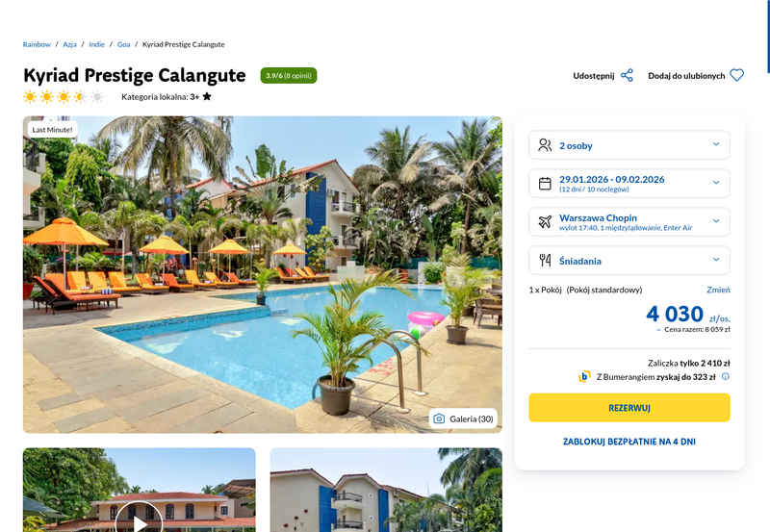Screen dimensions: 770x532
Task: Play the hotel video thumbnail
Action: [139, 520]
